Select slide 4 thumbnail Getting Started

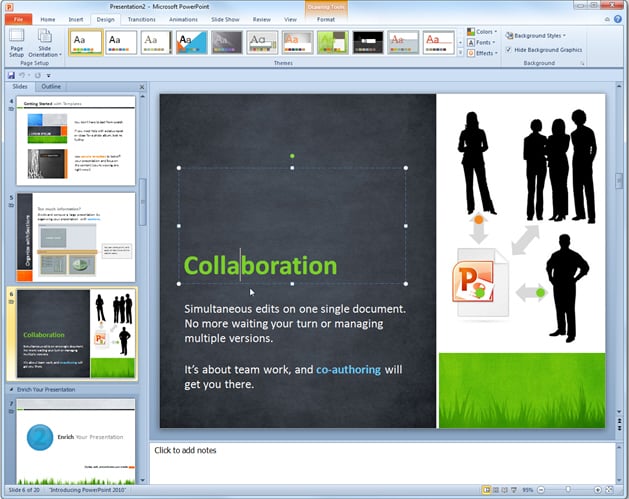click(x=76, y=141)
